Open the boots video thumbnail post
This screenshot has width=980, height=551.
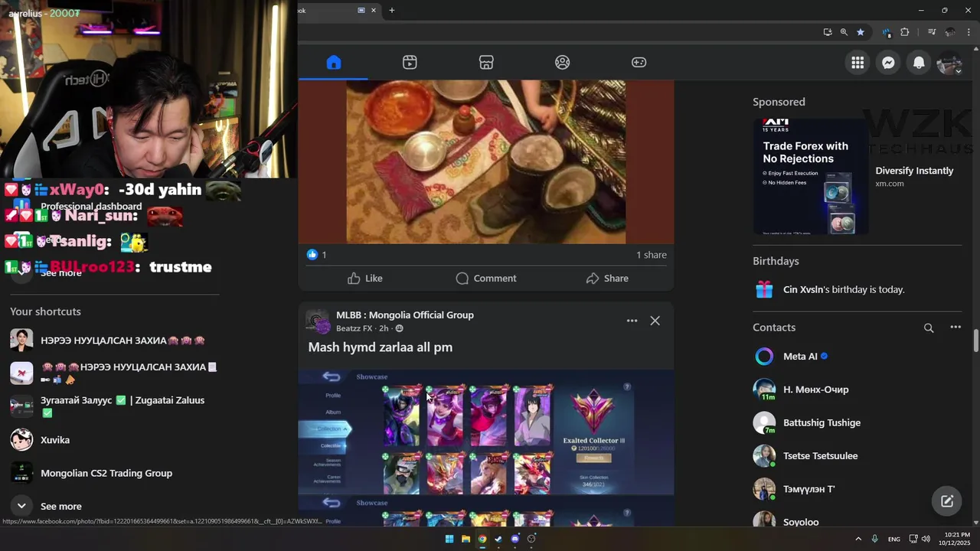coord(486,161)
